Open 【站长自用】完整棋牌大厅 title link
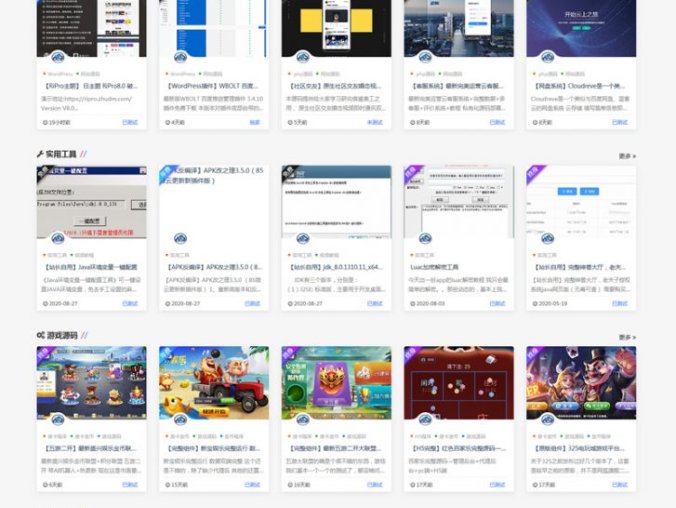676x508 pixels. (x=579, y=267)
